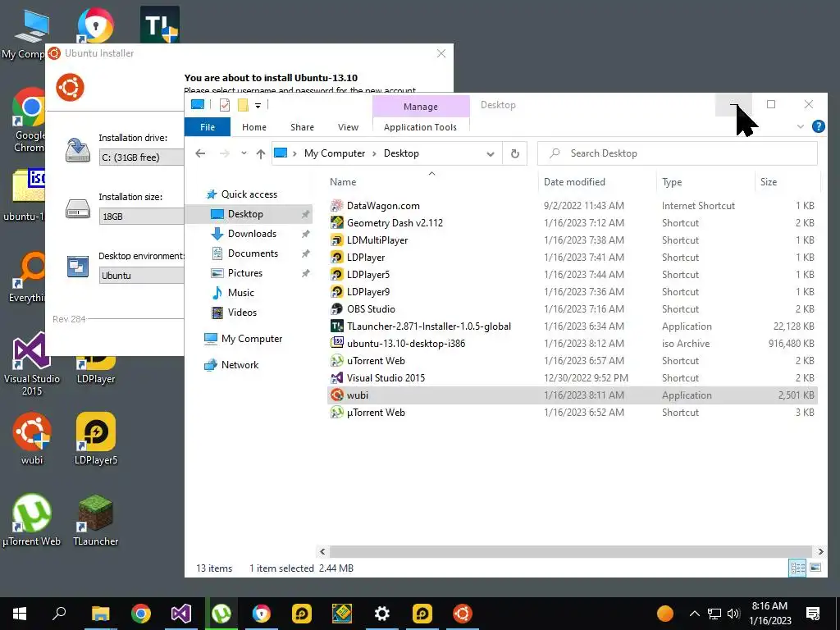The width and height of the screenshot is (840, 630).
Task: Show hidden tray icons with the chevron
Action: pyautogui.click(x=694, y=614)
